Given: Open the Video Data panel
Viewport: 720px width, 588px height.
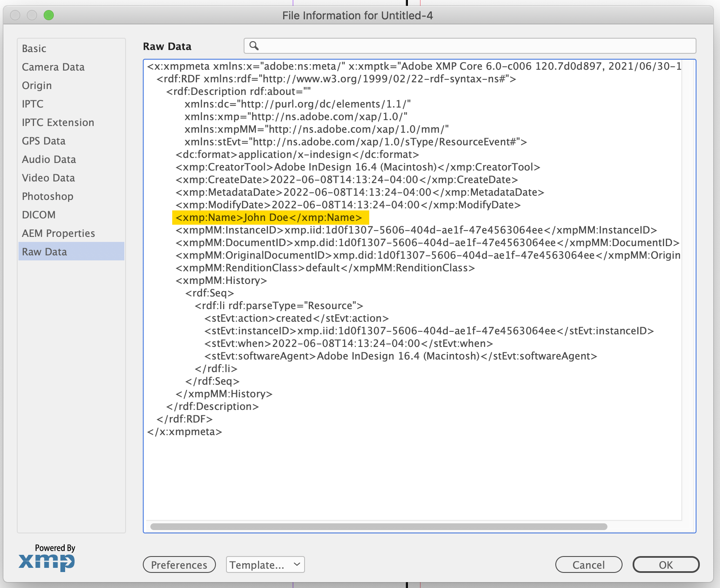Looking at the screenshot, I should [x=48, y=178].
